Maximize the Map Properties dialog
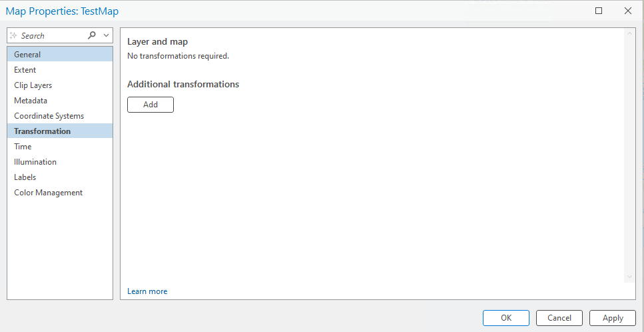 (x=599, y=11)
